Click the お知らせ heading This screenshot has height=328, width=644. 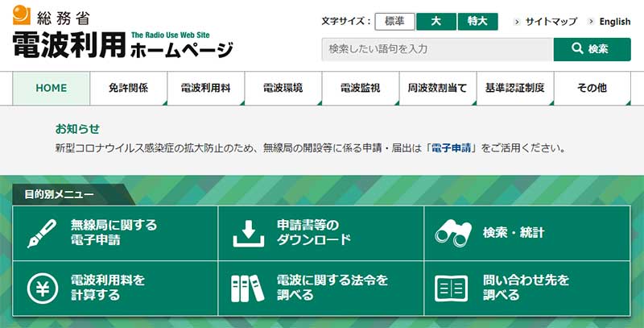pos(77,129)
